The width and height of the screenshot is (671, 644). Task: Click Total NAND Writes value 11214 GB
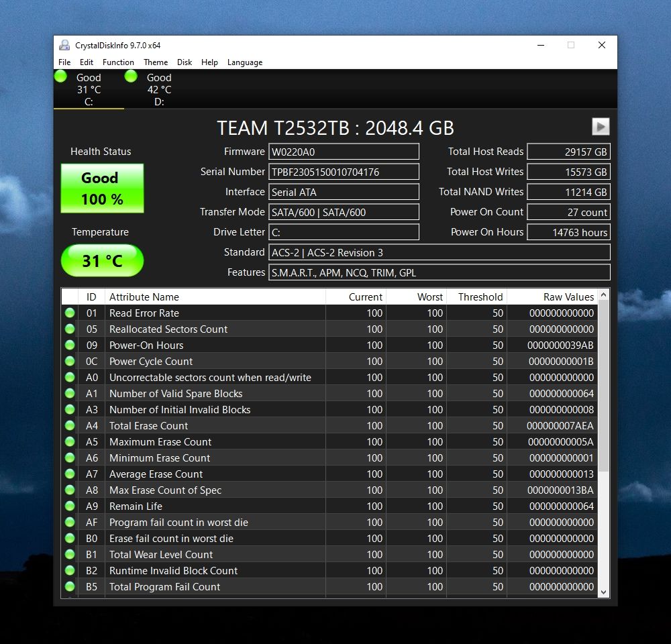click(568, 192)
